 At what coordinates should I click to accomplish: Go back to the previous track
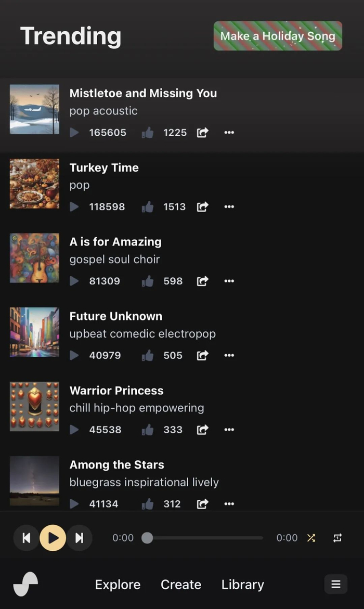26,538
